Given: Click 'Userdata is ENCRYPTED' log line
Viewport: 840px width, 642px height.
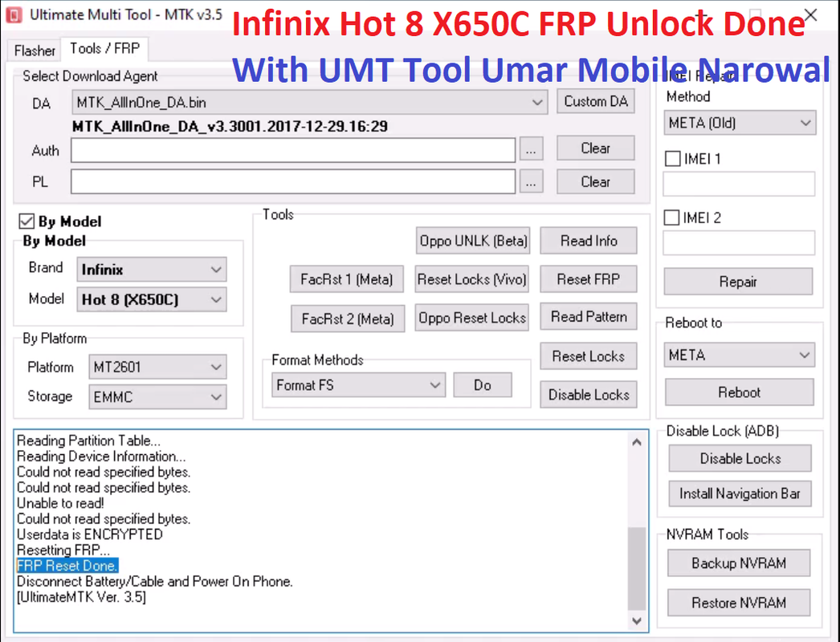Looking at the screenshot, I should point(89,535).
